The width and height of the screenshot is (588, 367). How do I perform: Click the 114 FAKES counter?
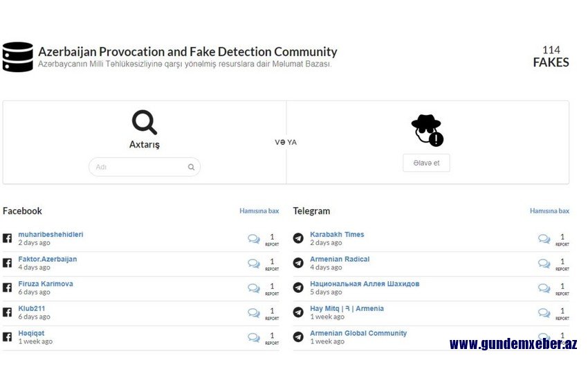[x=551, y=57]
